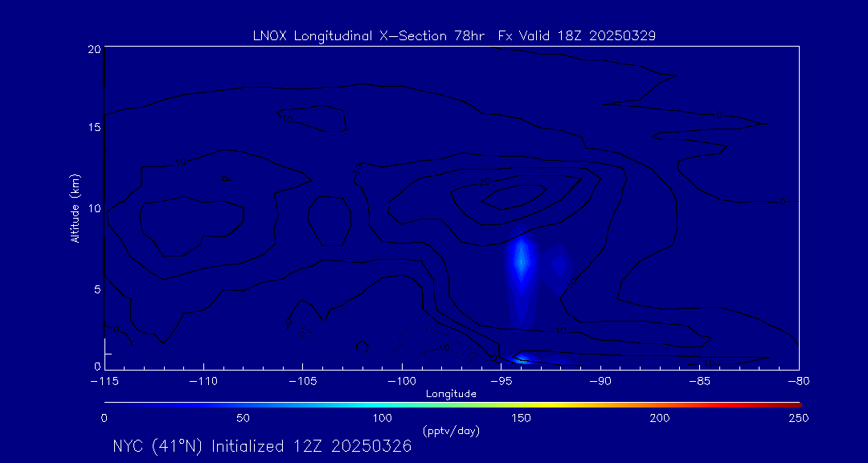Screen dimensions: 868x463
Task: Click the 'Altitude (km)' axis label
Action: click(74, 207)
